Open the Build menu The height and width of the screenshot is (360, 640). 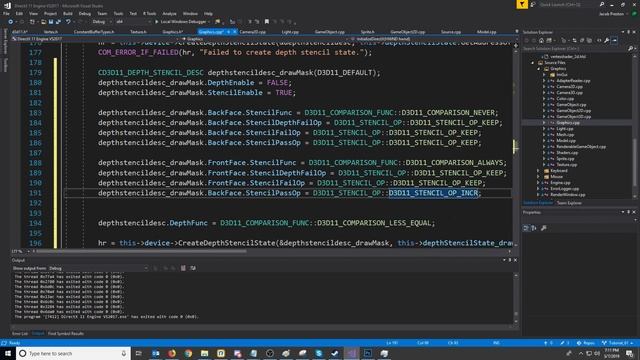pyautogui.click(x=68, y=13)
